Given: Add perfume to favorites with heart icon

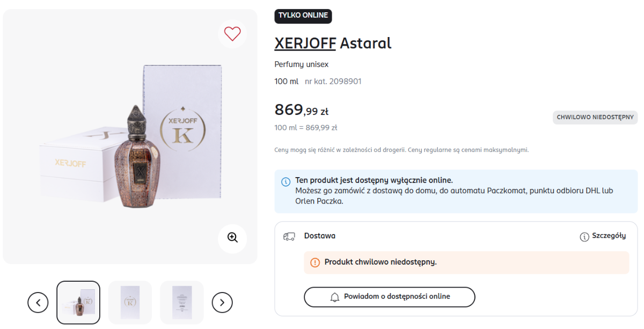Looking at the screenshot, I should pyautogui.click(x=232, y=34).
